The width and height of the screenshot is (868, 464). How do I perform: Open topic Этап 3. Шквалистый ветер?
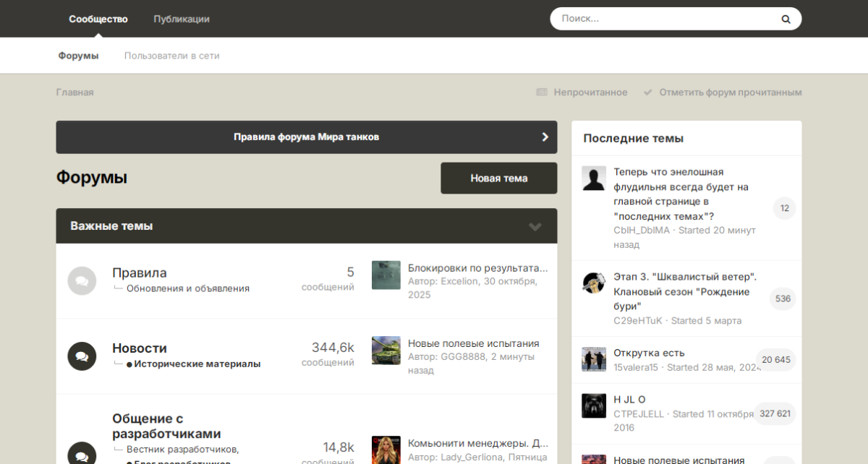(686, 291)
